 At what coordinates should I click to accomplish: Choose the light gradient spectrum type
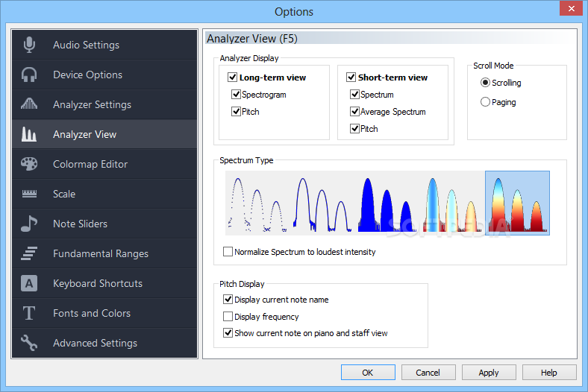click(x=452, y=203)
